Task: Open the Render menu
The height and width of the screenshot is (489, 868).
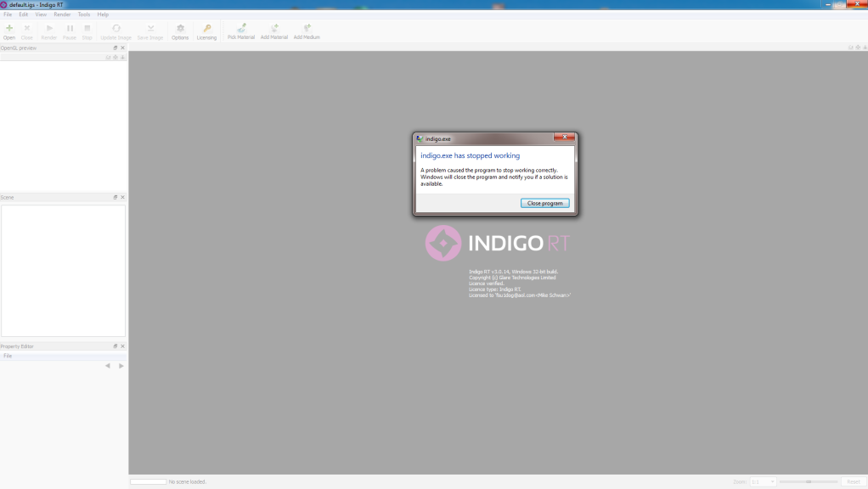Action: [x=62, y=14]
